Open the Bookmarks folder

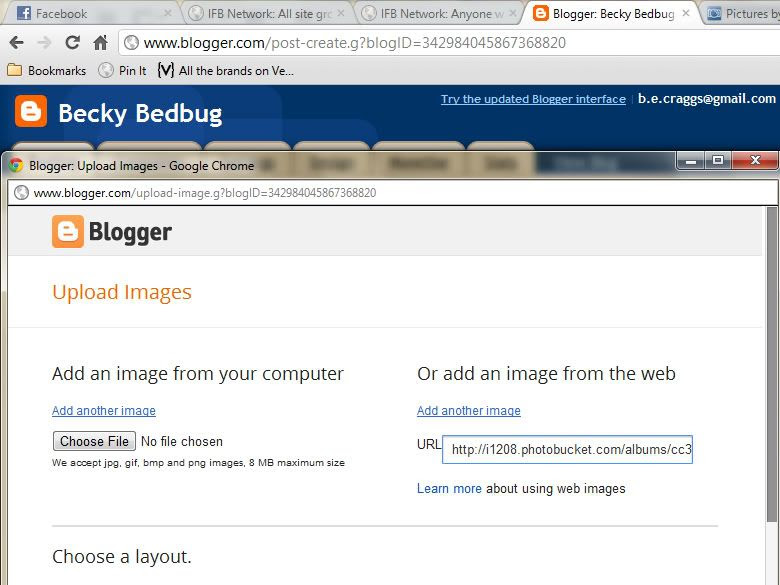47,71
